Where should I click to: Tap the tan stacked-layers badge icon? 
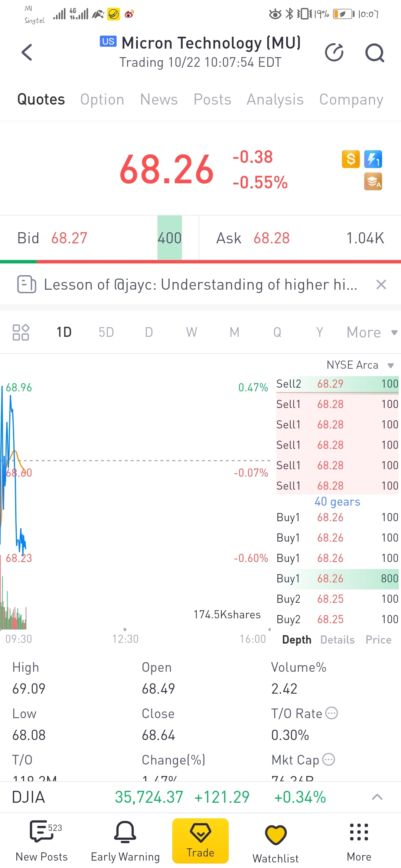[373, 181]
